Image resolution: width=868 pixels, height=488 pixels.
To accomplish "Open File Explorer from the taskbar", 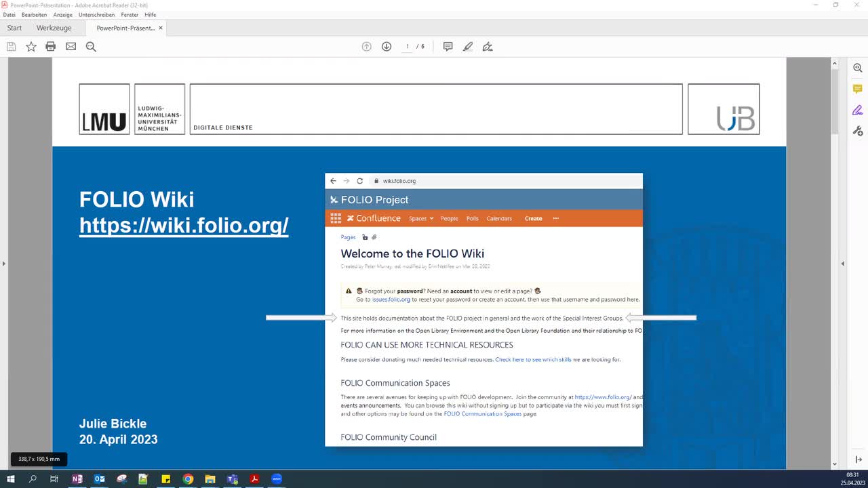I will (x=210, y=479).
